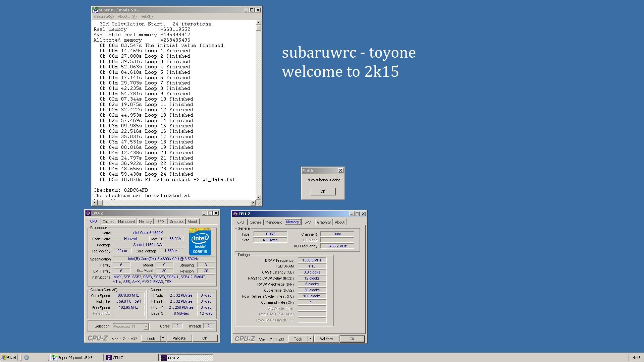The height and width of the screenshot is (362, 644).
Task: Minimize the right CPU-Z window
Action: pyautogui.click(x=351, y=214)
